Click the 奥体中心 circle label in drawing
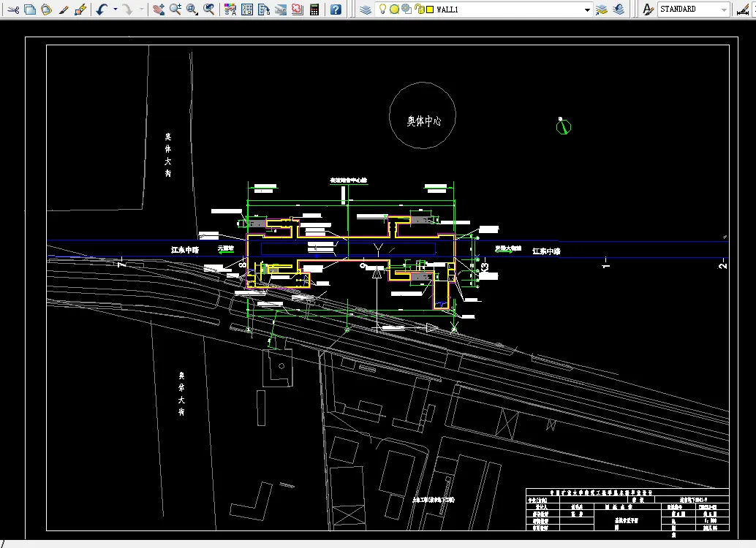Viewport: 756px width, 548px height. [x=424, y=121]
